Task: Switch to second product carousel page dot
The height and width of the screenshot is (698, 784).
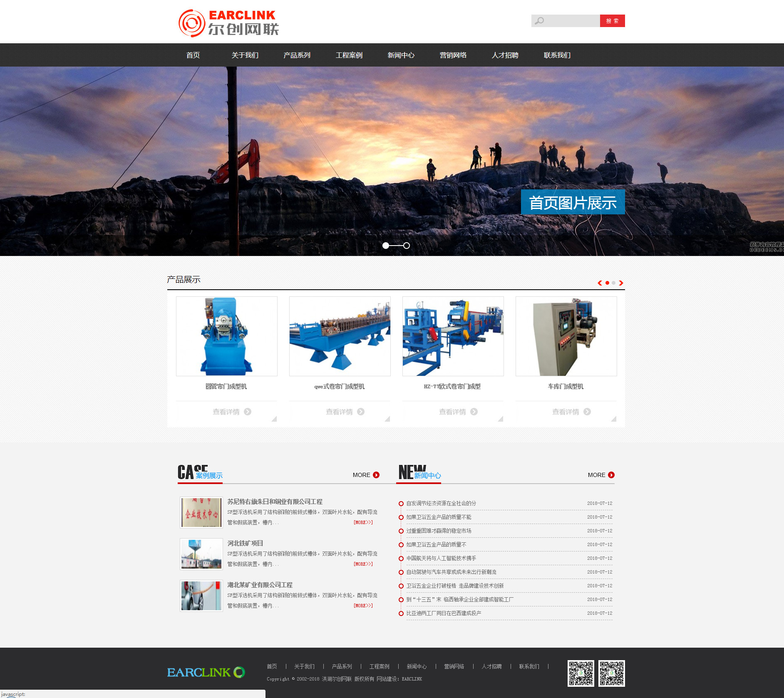Action: pyautogui.click(x=613, y=283)
